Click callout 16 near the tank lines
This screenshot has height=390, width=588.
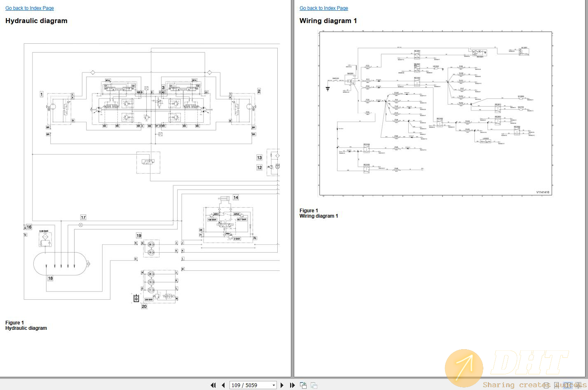29,227
